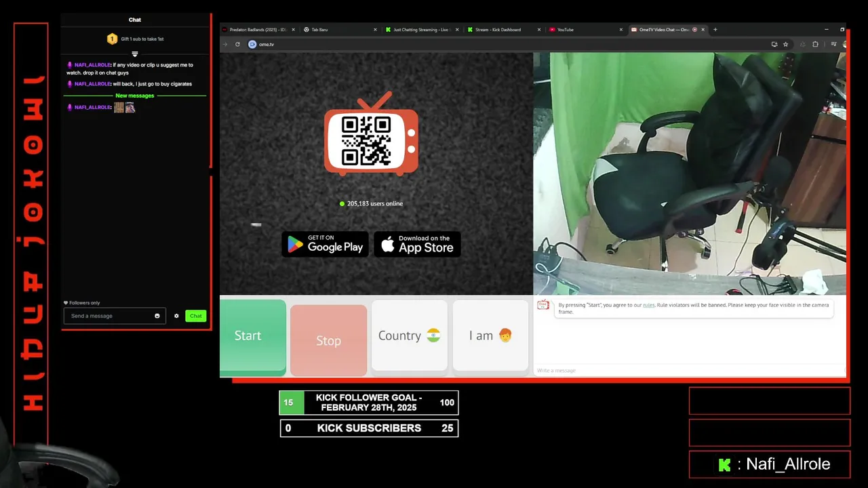The width and height of the screenshot is (868, 488).
Task: Click the install app icon in address bar
Action: click(774, 44)
